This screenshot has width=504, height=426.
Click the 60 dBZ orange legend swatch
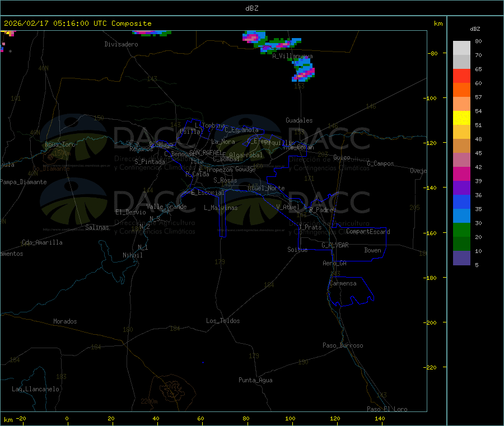(461, 90)
